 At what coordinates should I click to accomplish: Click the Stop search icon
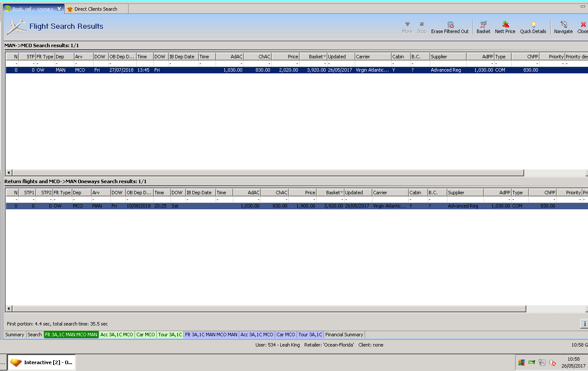point(422,27)
